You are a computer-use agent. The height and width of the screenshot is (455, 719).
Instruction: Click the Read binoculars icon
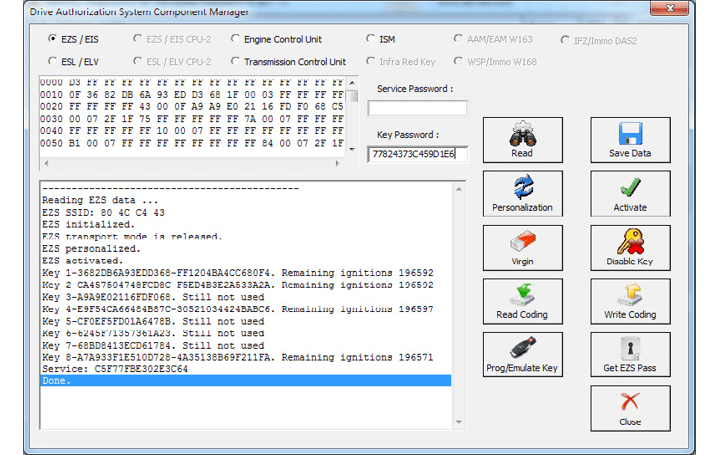pyautogui.click(x=522, y=135)
